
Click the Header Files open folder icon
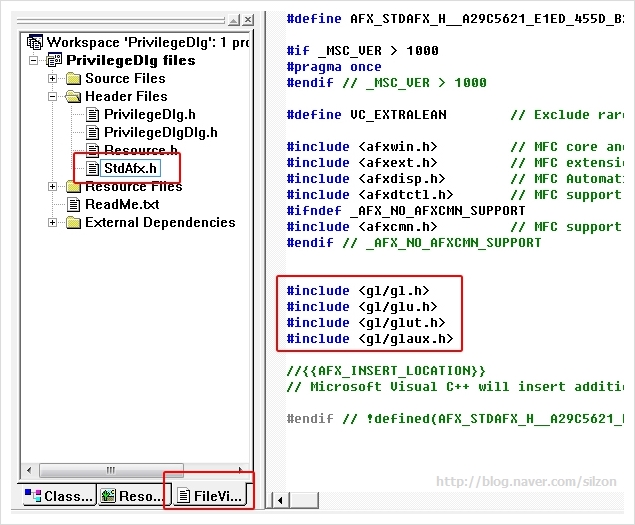73,96
